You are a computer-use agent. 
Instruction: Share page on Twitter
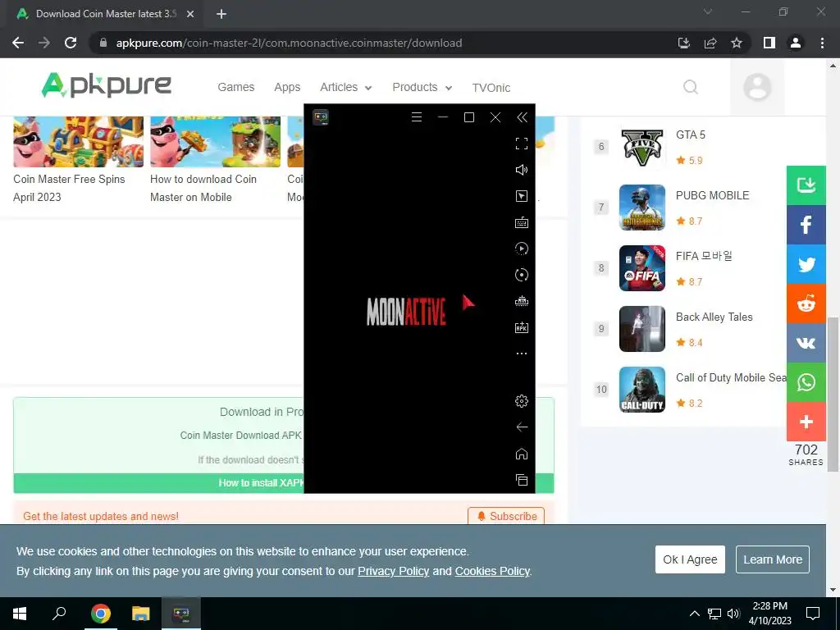pos(806,265)
